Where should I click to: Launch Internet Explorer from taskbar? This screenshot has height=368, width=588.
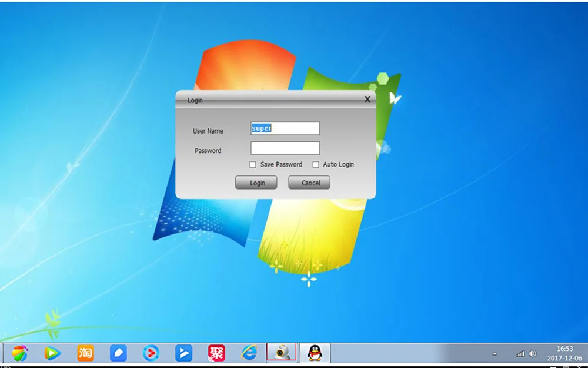pos(249,353)
